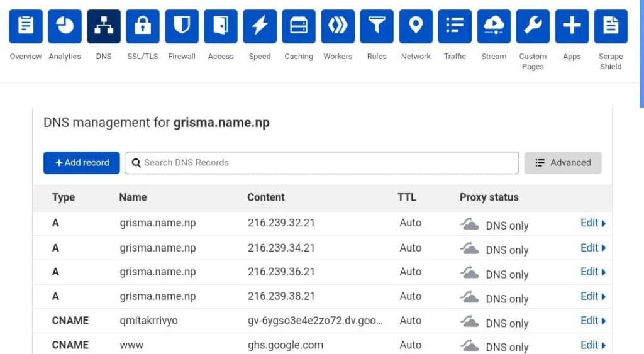
Task: Click the Custom Pages label text
Action: (533, 62)
